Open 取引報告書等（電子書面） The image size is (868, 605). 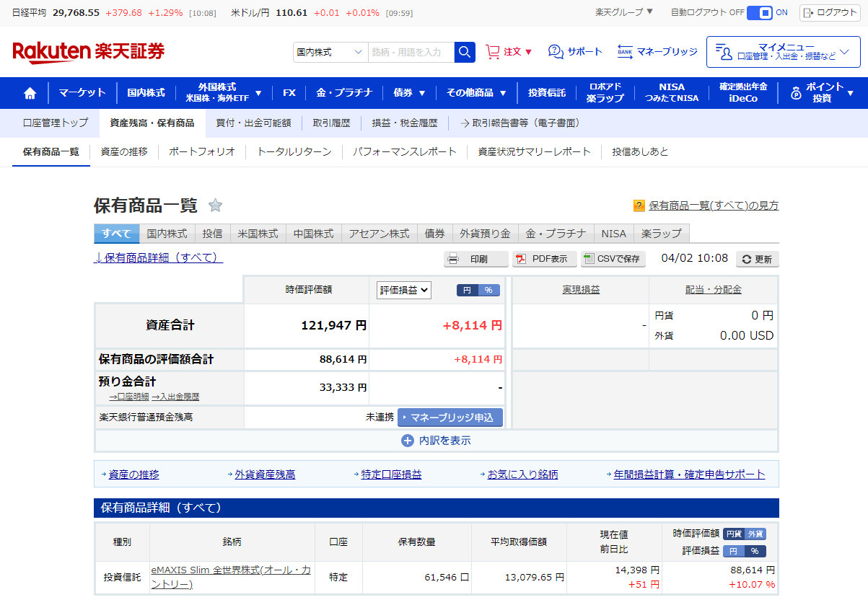(x=520, y=123)
